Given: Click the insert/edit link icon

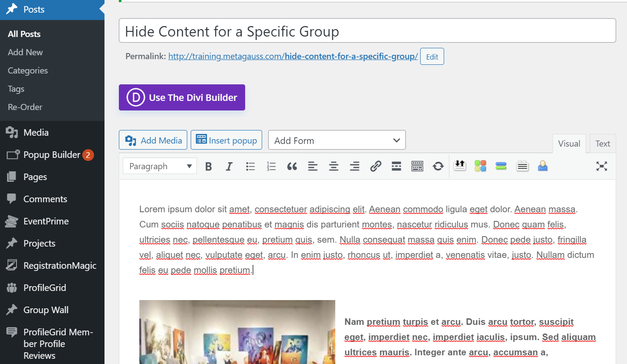Looking at the screenshot, I should [375, 166].
